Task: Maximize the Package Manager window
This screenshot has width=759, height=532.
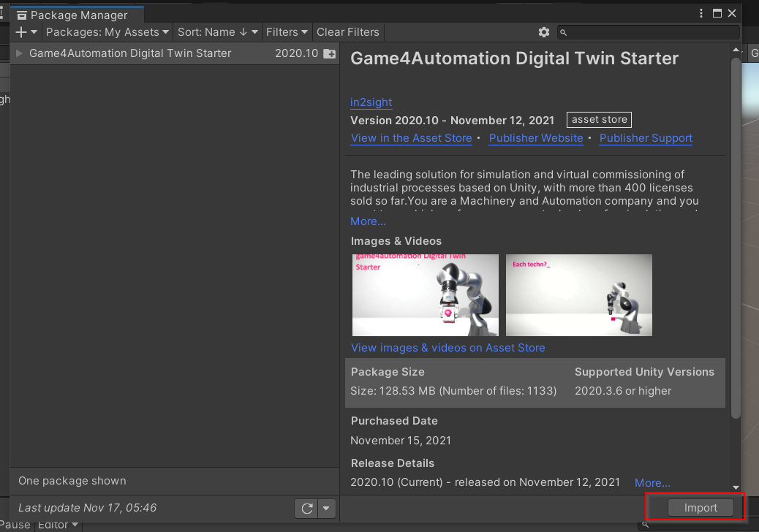Action: point(717,14)
